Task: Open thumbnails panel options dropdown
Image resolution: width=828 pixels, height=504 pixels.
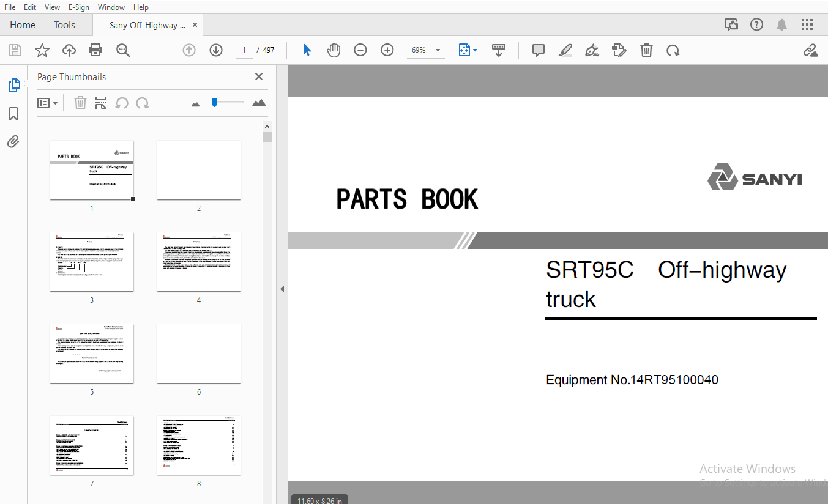Action: 48,103
